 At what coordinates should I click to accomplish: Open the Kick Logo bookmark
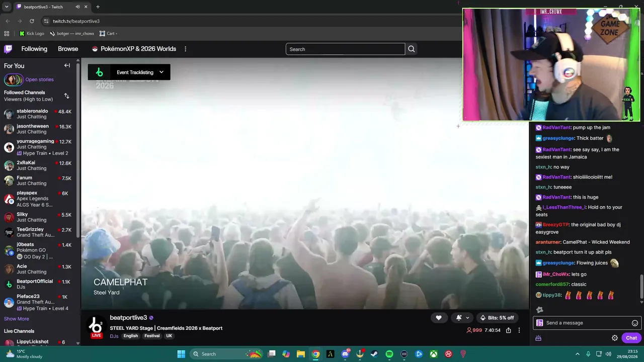[32, 34]
